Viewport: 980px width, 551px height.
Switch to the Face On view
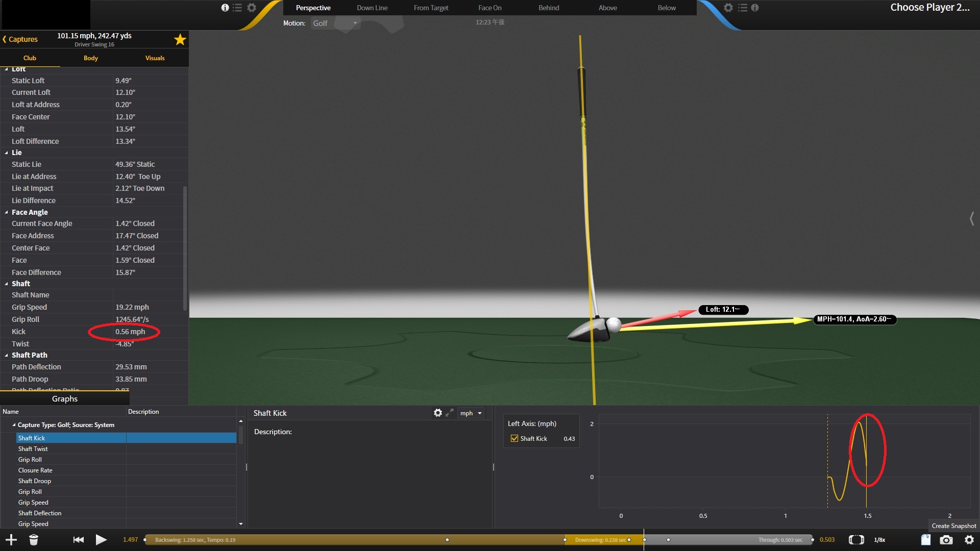[489, 8]
